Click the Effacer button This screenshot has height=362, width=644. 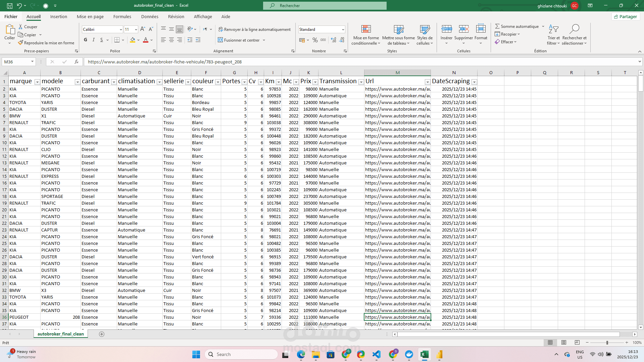pyautogui.click(x=506, y=42)
